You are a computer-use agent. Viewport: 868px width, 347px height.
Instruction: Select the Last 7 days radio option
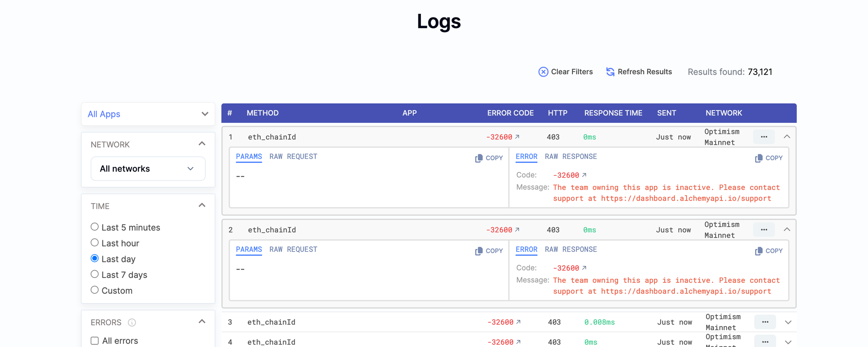click(95, 274)
